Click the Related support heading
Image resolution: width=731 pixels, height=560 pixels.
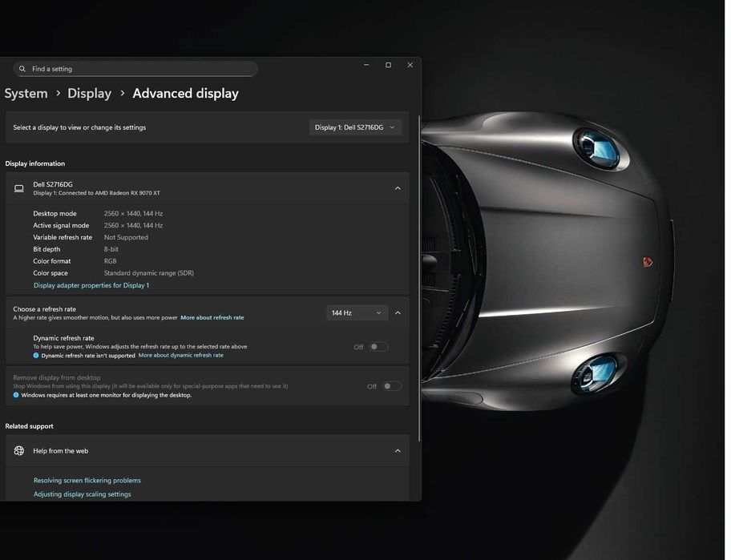click(x=29, y=426)
